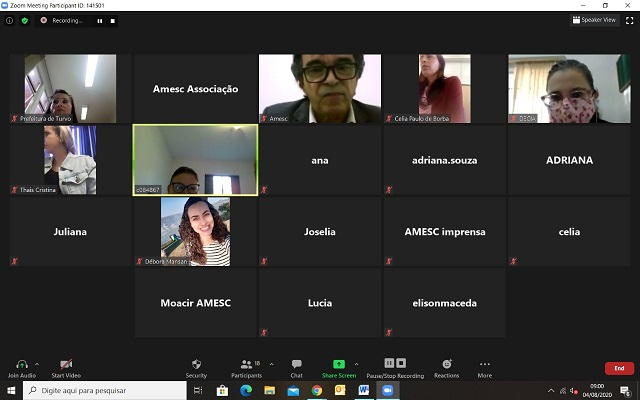Click Pause/Stop Recording in the toolbar

[394, 365]
